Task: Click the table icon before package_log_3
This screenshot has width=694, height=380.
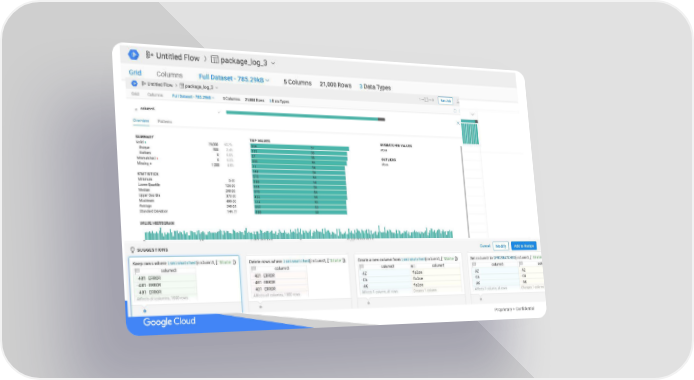Action: pyautogui.click(x=215, y=59)
